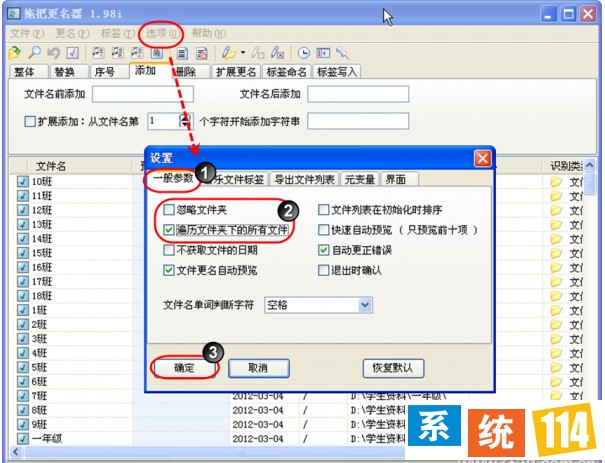Click the 文件名后添加 input field
The height and width of the screenshot is (463, 605).
pyautogui.click(x=358, y=94)
